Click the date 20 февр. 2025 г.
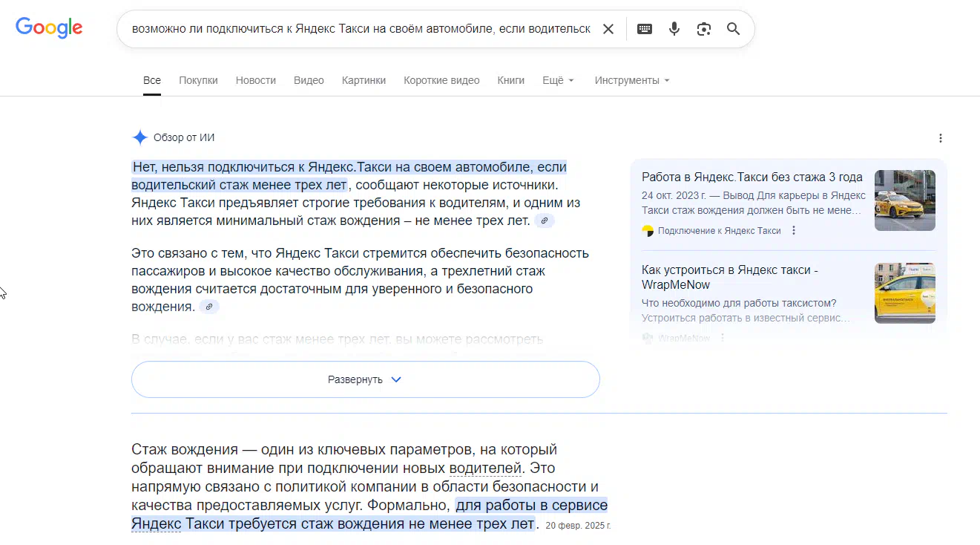Screen dimensions: 980x545 tap(578, 526)
